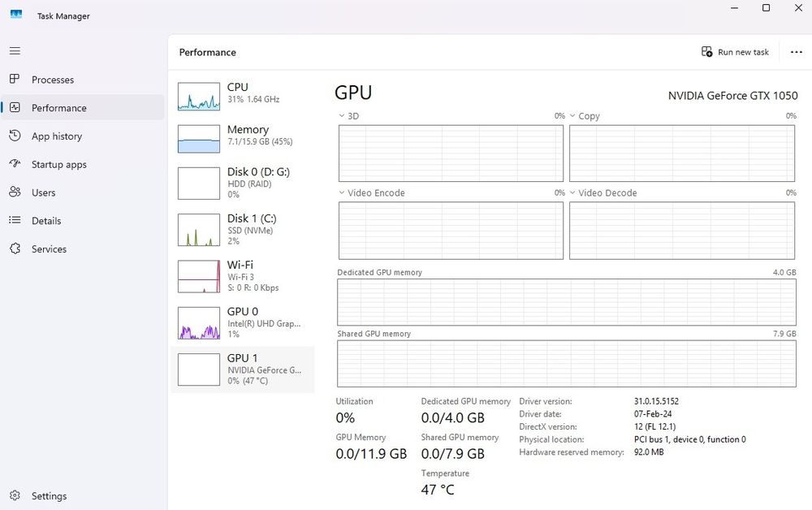Viewport: 812px width, 510px height.
Task: Open the hamburger navigation menu
Action: (x=15, y=50)
